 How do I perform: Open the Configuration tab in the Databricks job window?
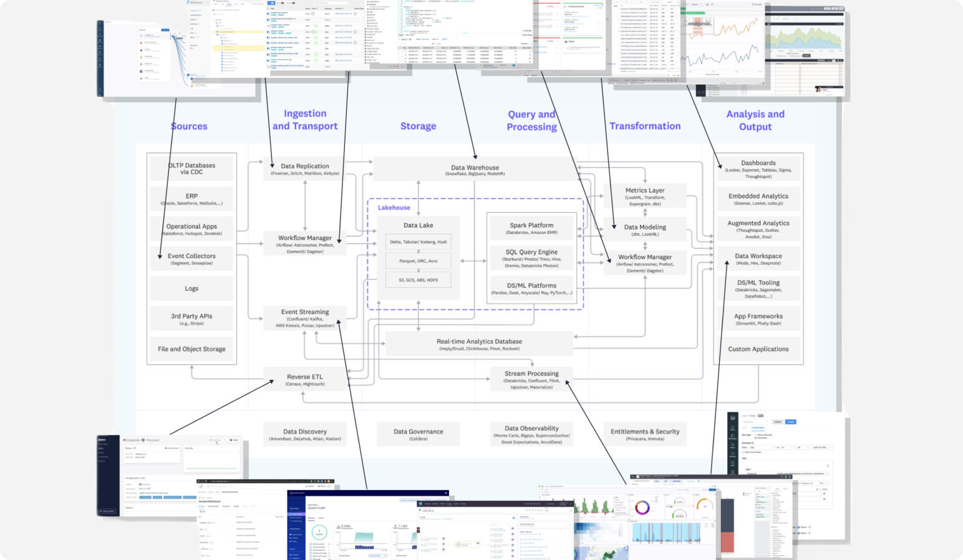(x=758, y=428)
